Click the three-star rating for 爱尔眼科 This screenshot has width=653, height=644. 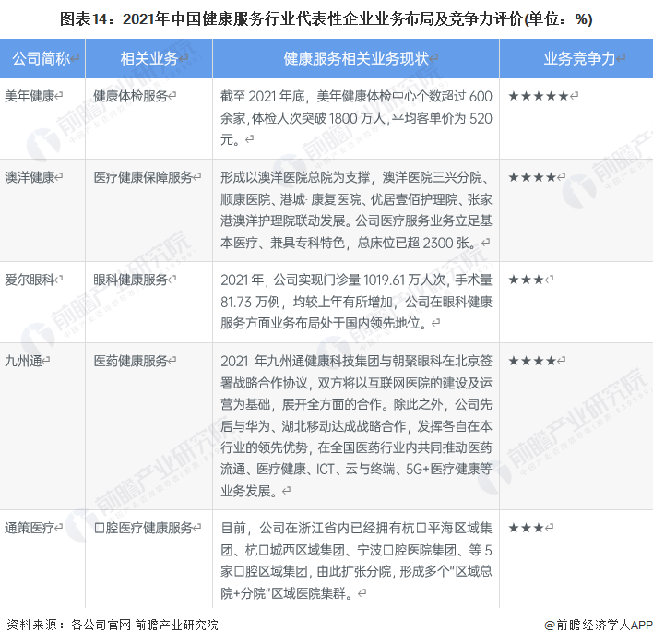(527, 280)
